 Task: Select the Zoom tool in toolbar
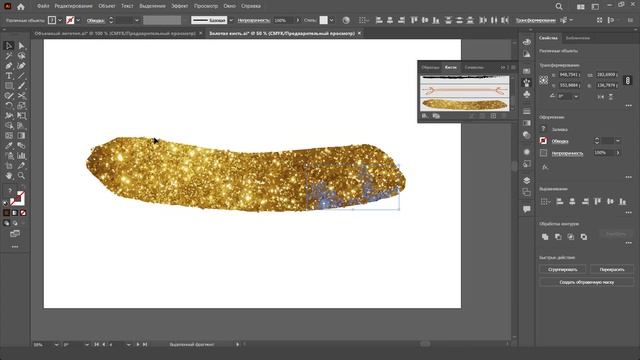(21, 176)
